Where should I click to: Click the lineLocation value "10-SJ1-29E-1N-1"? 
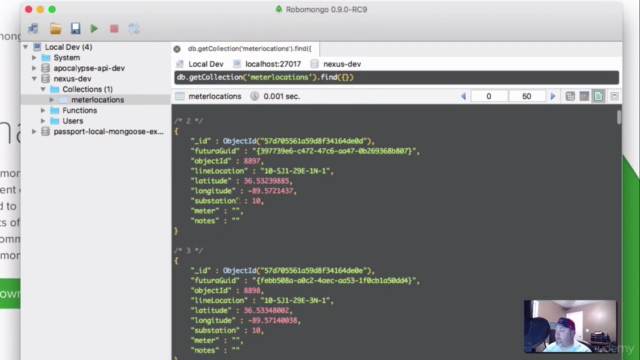[x=295, y=171]
